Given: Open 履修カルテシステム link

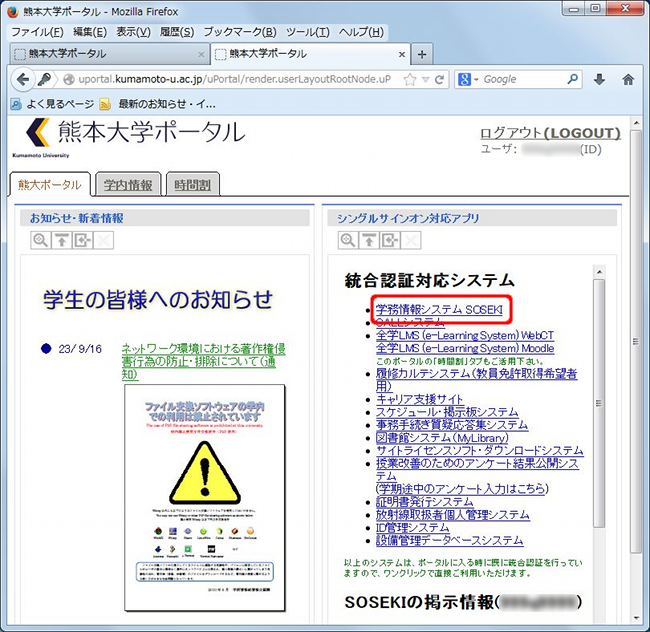Looking at the screenshot, I should (x=476, y=380).
